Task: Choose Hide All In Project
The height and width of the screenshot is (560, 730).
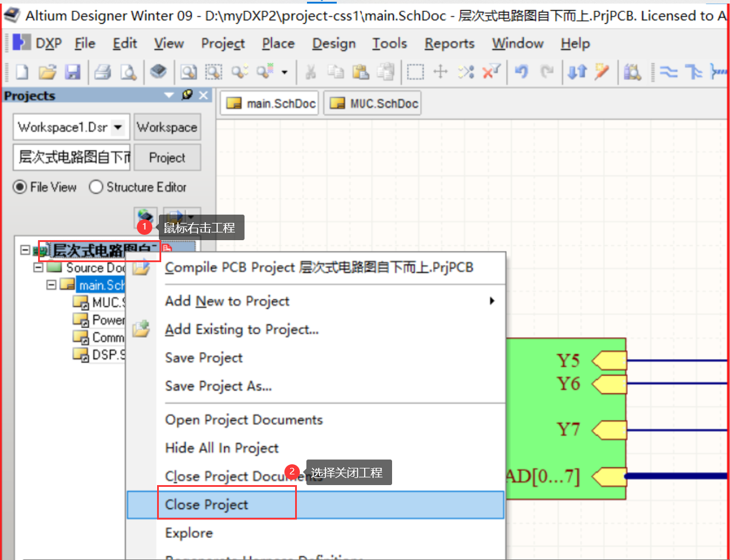Action: 315,448
